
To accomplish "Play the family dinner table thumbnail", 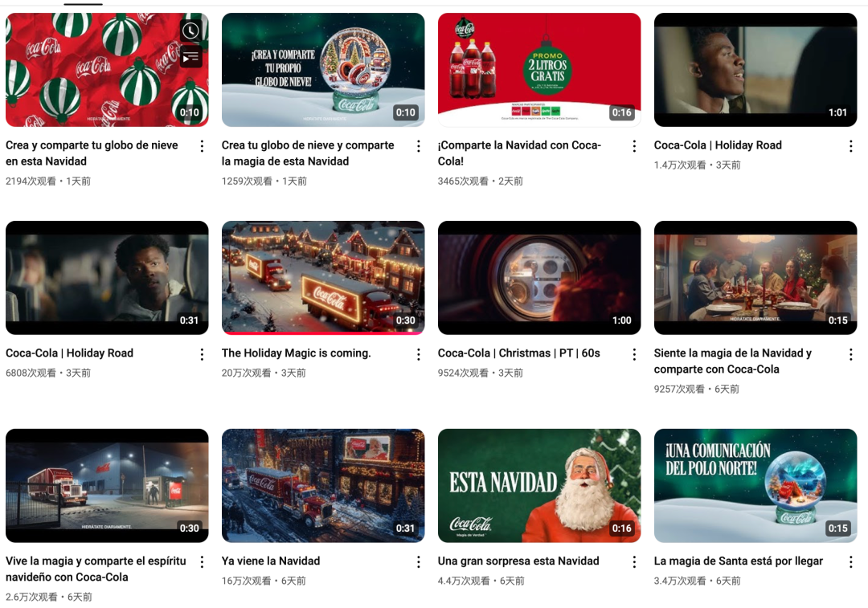I will tap(755, 278).
